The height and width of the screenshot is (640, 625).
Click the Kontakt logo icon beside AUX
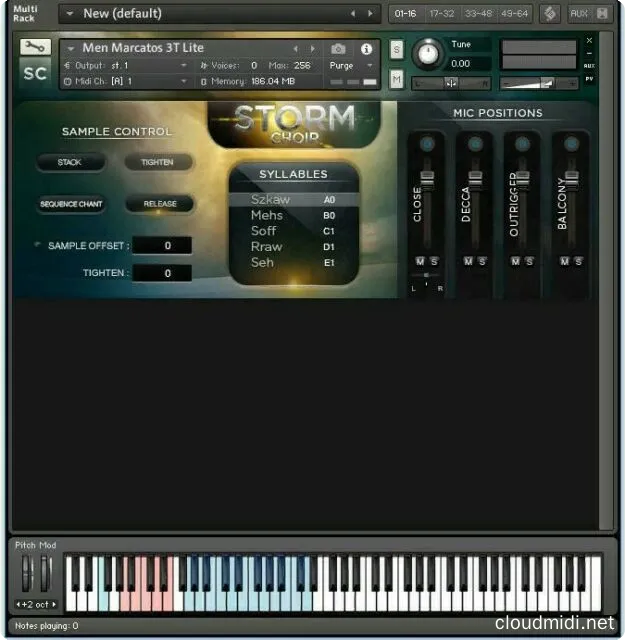(x=549, y=13)
